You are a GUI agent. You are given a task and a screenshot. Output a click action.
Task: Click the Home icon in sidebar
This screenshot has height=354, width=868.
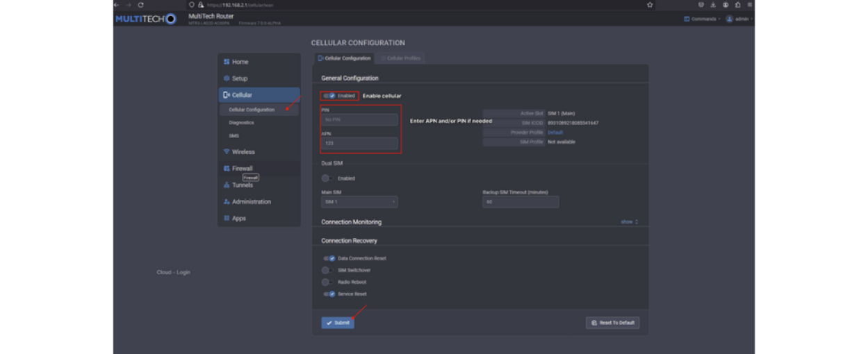[227, 62]
